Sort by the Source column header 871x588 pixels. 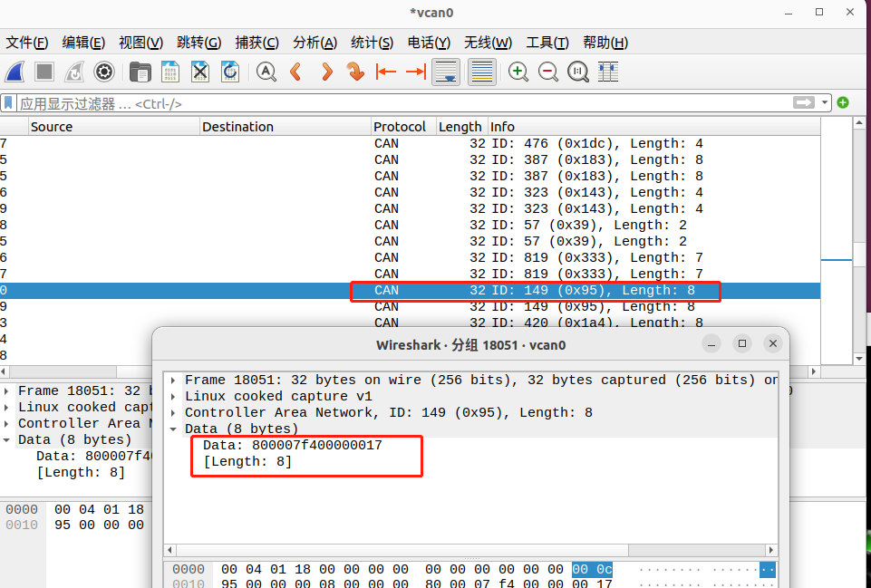114,127
